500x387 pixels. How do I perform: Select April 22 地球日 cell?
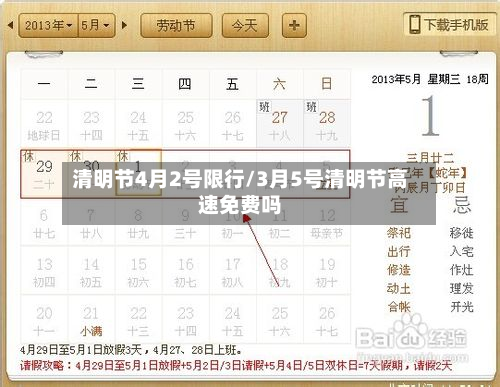pyautogui.click(x=44, y=124)
